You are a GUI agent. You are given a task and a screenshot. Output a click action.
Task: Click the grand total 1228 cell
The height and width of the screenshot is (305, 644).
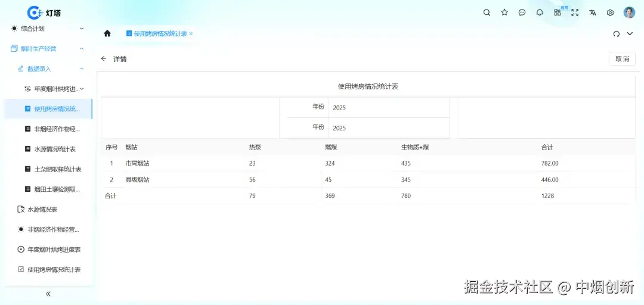click(547, 196)
